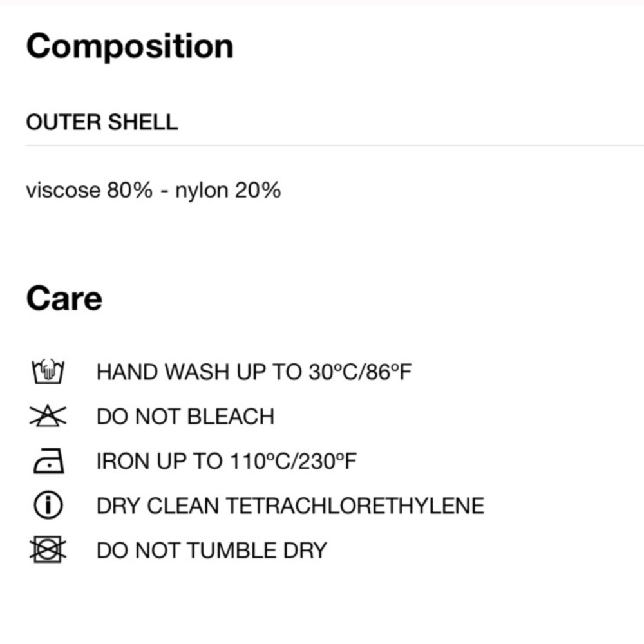Image resolution: width=644 pixels, height=644 pixels.
Task: Click the do not tumble dry icon
Action: click(48, 549)
